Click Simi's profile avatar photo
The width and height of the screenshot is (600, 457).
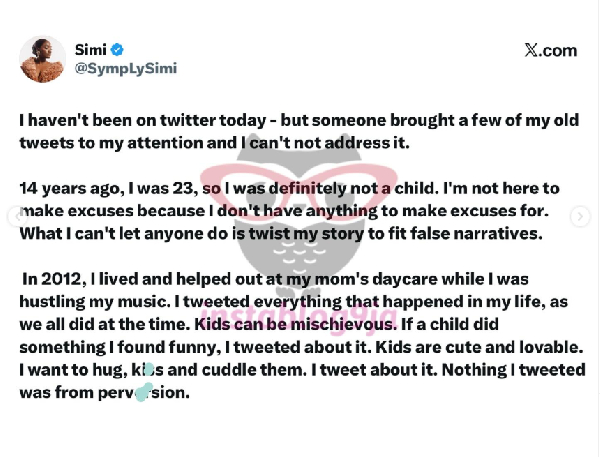(42, 59)
